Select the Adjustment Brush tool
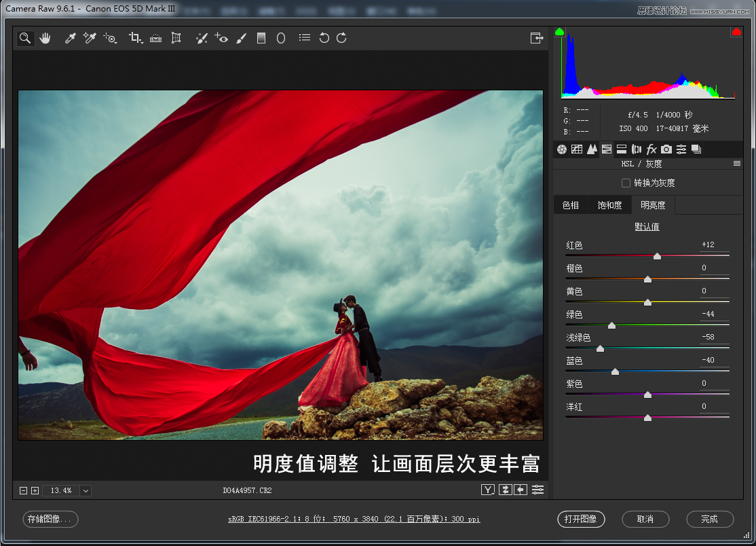The image size is (756, 546). (x=242, y=38)
